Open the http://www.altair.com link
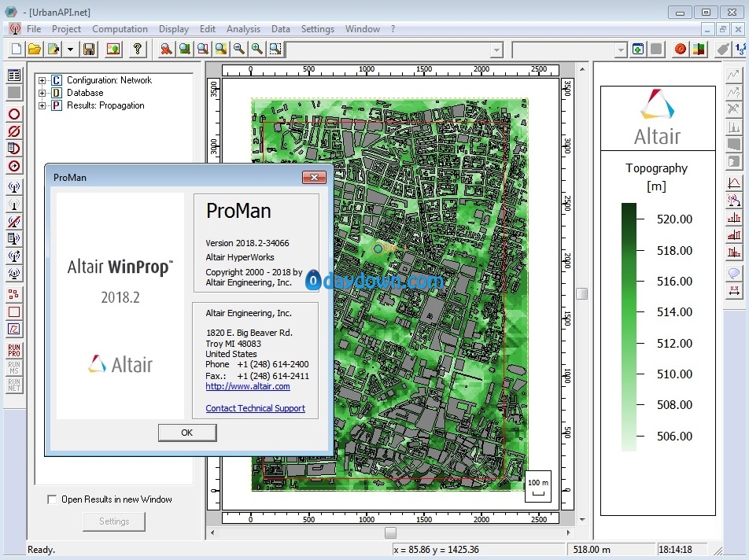 click(x=247, y=386)
